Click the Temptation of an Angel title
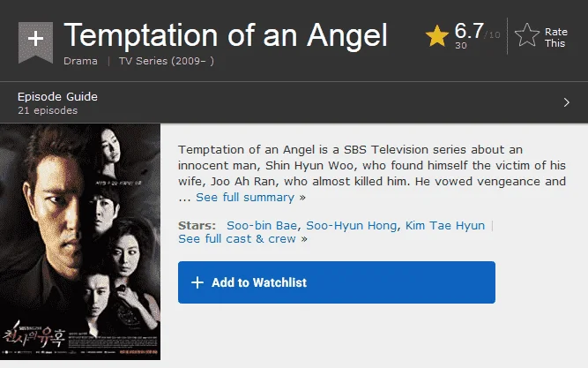 [226, 35]
